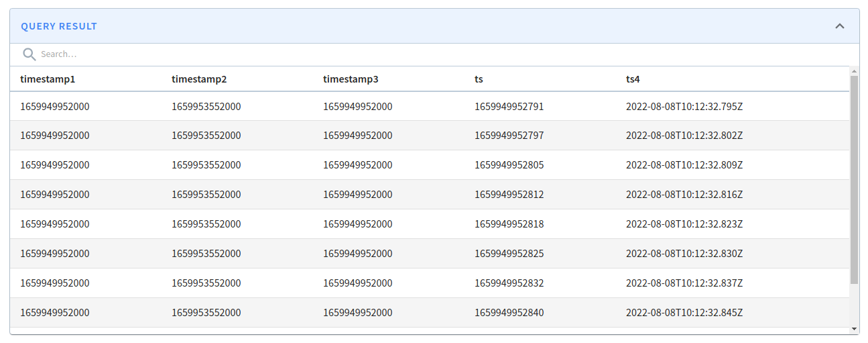Click timestamp1 cell in the ts 1659949952812 row

tap(54, 195)
